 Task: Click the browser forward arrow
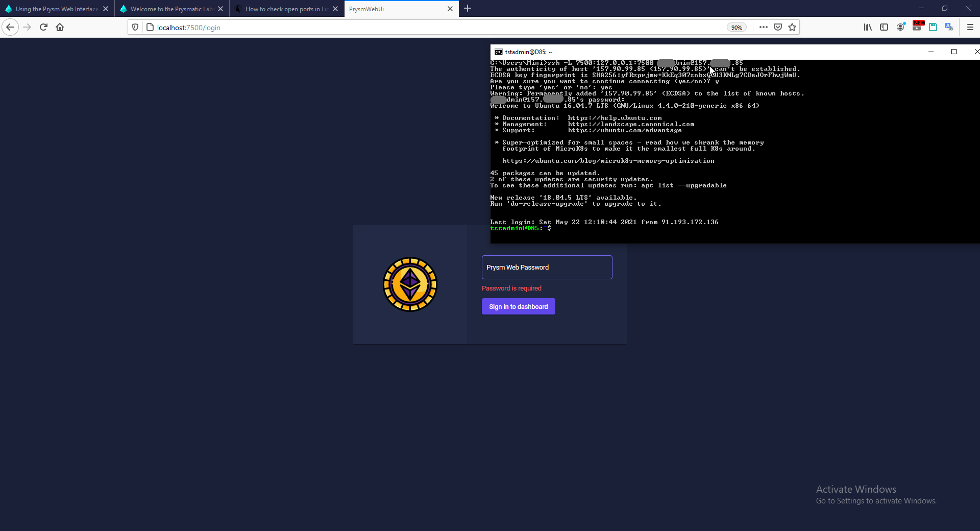click(x=28, y=28)
